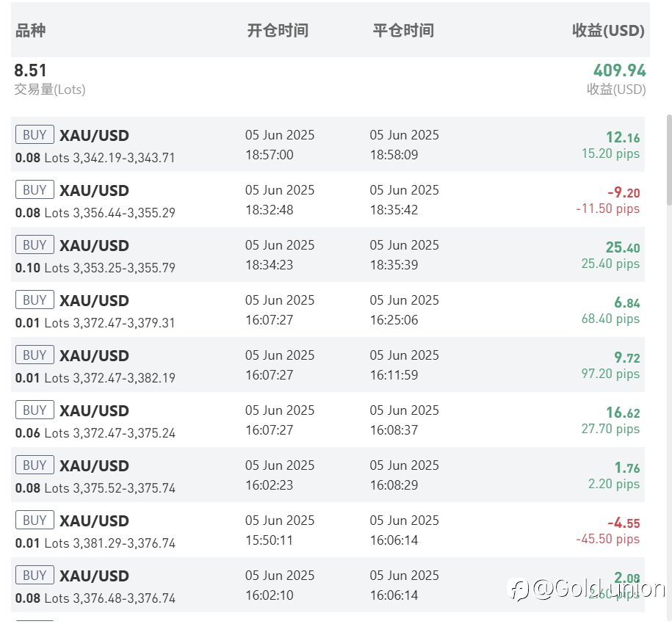Click BUY badge of trade closed 16:25:06
The width and height of the screenshot is (672, 624).
(35, 300)
